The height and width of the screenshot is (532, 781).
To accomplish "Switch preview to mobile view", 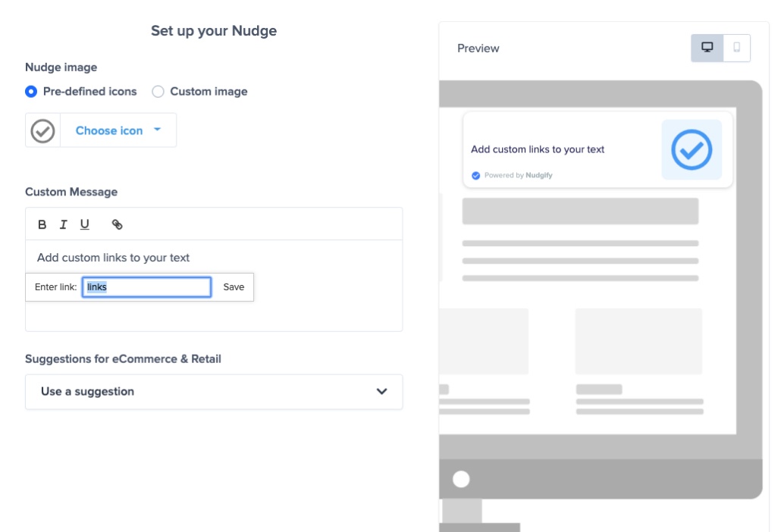I will (x=736, y=48).
